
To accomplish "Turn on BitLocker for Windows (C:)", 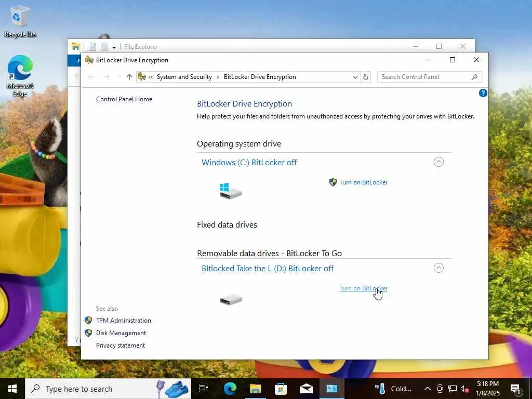I will [x=363, y=182].
